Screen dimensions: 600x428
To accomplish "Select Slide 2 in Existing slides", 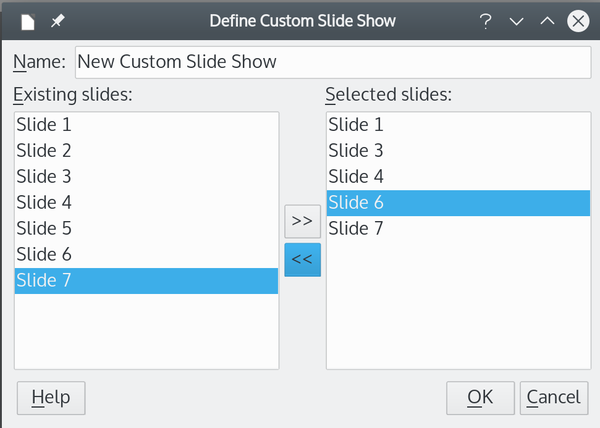I will pos(146,151).
